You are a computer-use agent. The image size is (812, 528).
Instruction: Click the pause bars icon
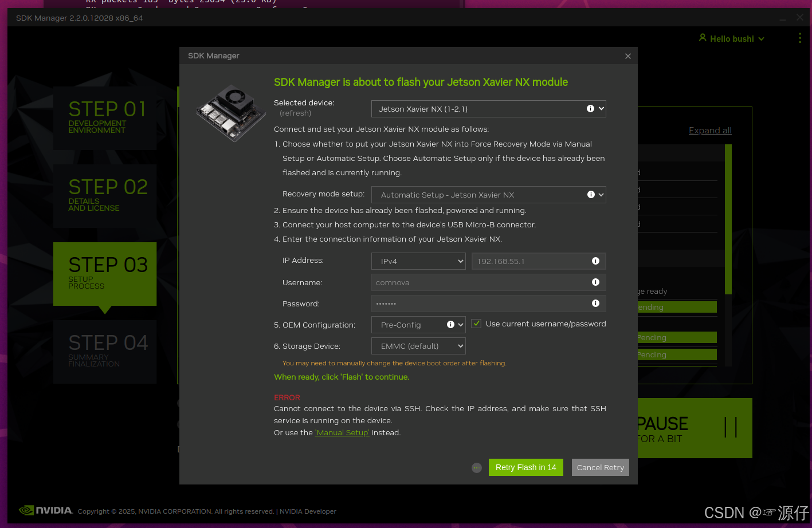click(x=731, y=427)
